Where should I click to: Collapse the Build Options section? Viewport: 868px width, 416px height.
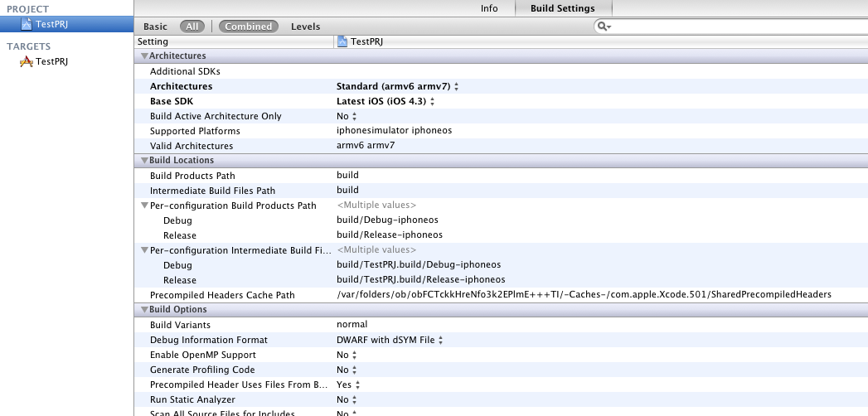pos(144,310)
